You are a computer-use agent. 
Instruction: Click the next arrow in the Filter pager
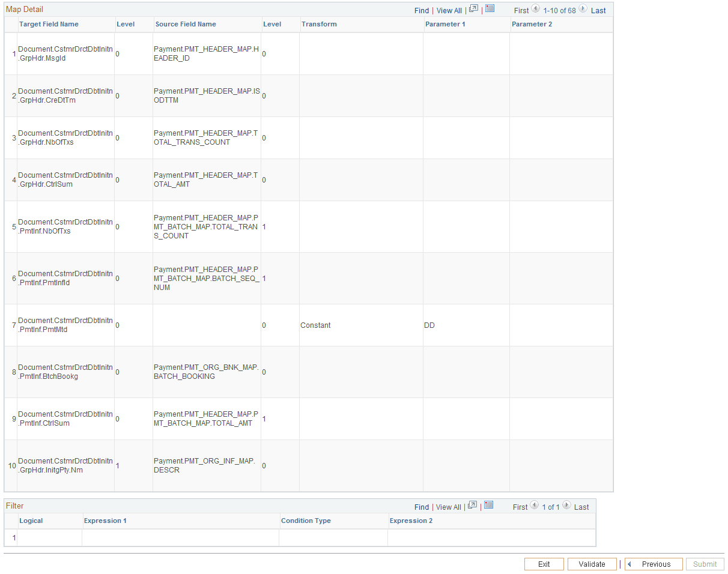pyautogui.click(x=566, y=506)
